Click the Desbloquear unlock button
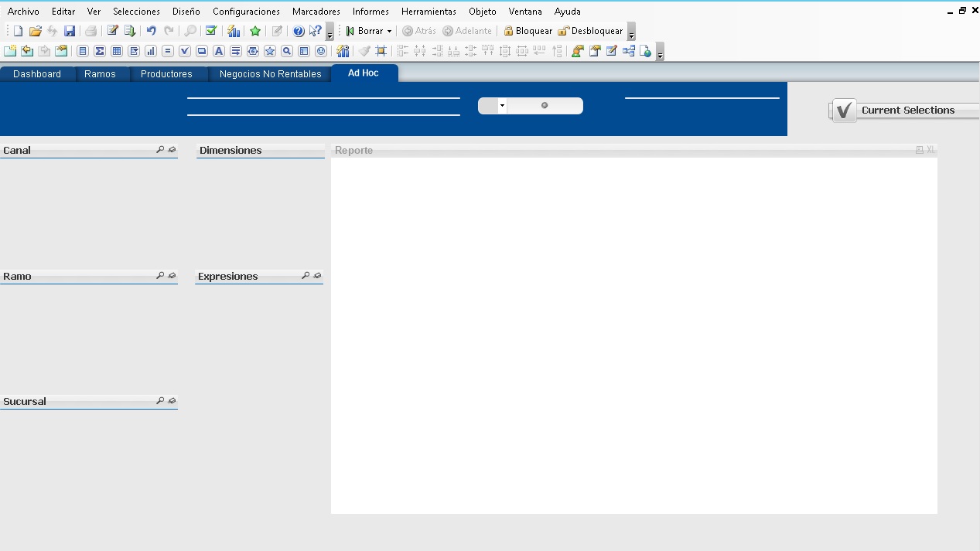The image size is (980, 551). [590, 32]
